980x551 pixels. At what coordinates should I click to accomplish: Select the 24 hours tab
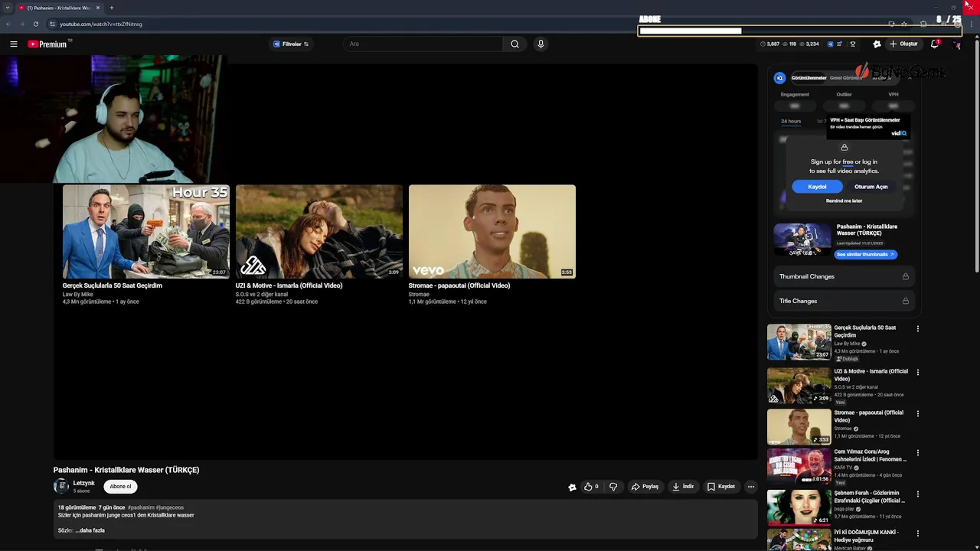[791, 121]
